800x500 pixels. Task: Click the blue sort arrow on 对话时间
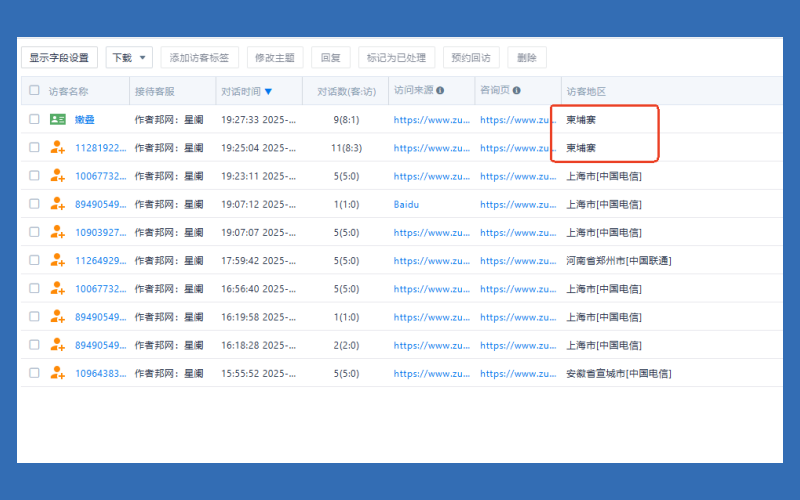click(268, 92)
